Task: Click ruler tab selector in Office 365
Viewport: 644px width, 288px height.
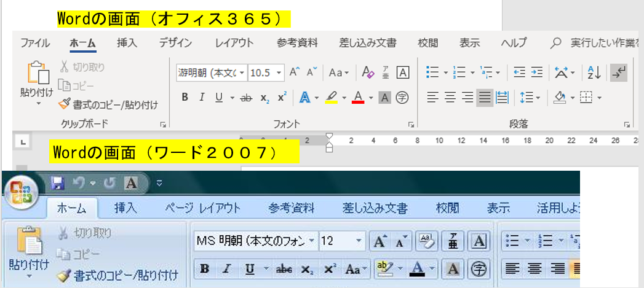Action: pos(23,142)
